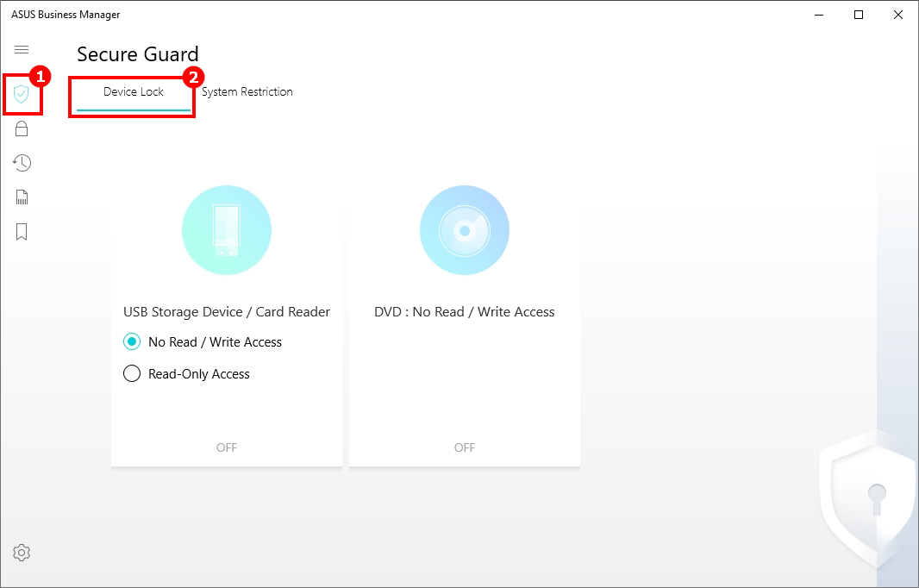Open settings gear icon
The image size is (919, 588).
[x=22, y=553]
